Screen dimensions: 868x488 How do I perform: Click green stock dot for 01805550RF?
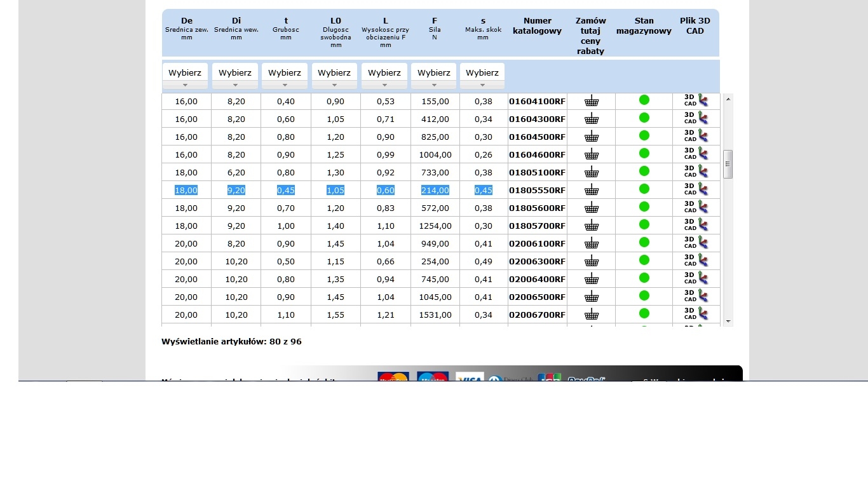click(x=644, y=189)
